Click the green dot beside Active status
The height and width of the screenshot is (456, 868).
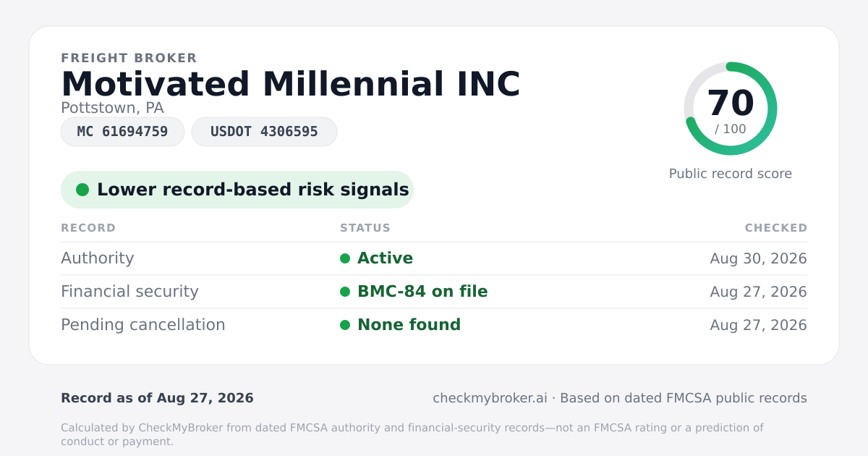pos(345,258)
